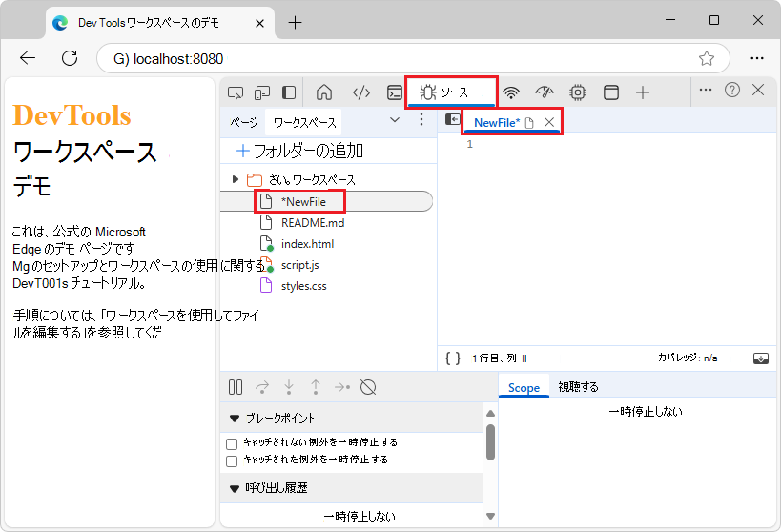
Task: Open README.md in the file tree
Action: pyautogui.click(x=312, y=223)
